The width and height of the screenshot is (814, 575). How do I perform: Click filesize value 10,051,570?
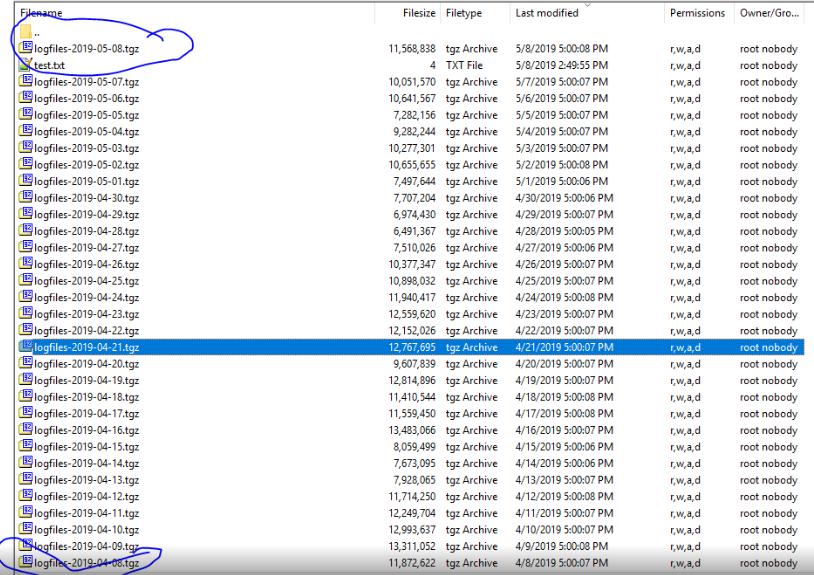[x=412, y=82]
